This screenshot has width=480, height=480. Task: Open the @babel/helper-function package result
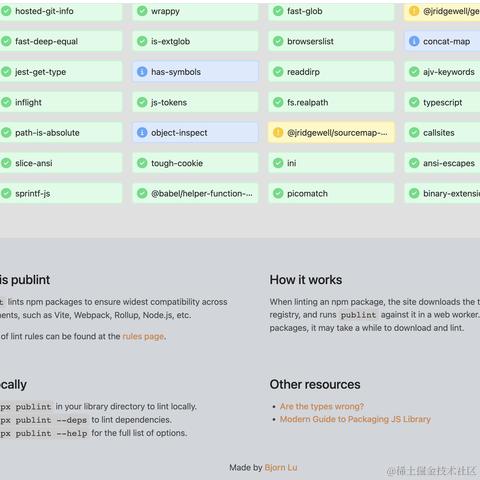tap(195, 193)
